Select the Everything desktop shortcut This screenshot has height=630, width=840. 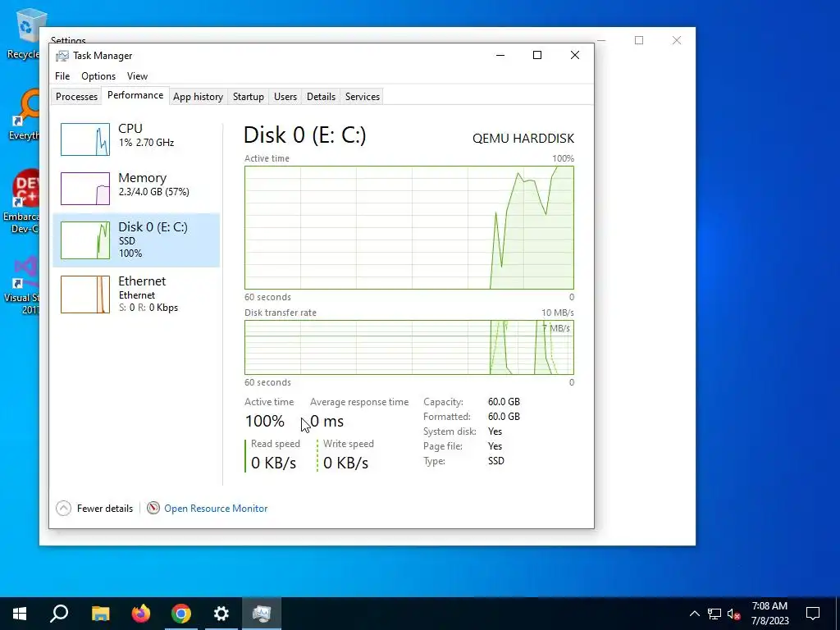click(24, 115)
